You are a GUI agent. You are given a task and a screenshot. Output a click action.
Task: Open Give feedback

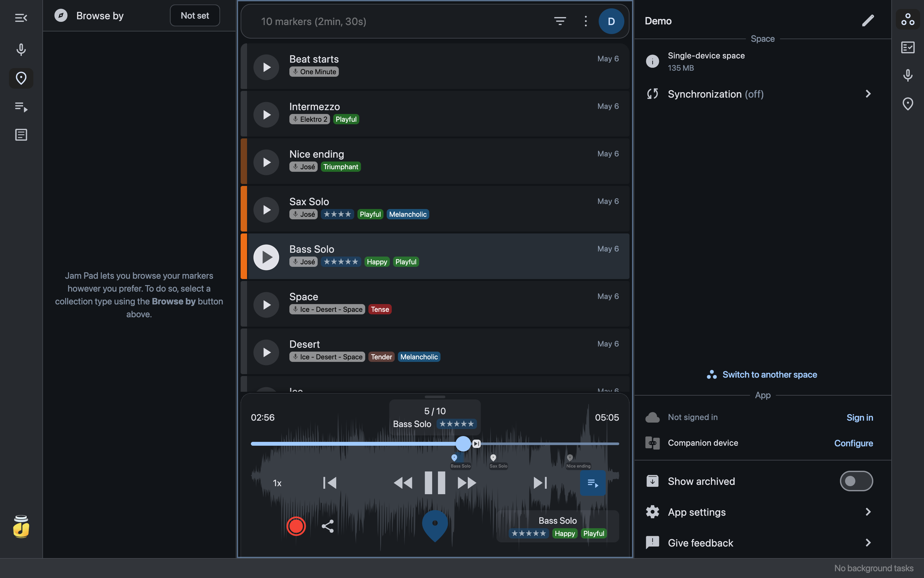coord(763,543)
